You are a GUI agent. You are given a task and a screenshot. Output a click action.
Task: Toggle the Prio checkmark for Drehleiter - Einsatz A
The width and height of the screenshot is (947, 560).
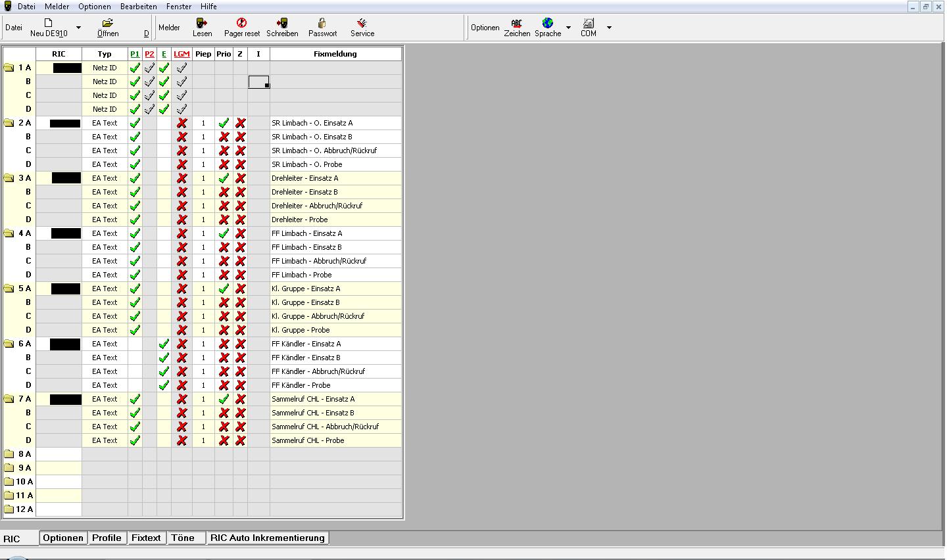tap(224, 178)
